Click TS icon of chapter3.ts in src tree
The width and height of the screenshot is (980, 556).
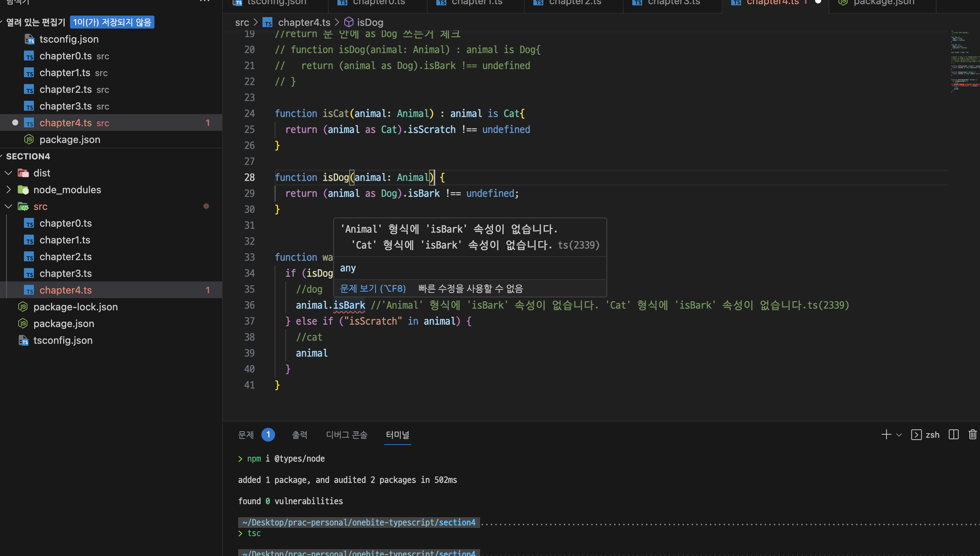click(x=29, y=274)
